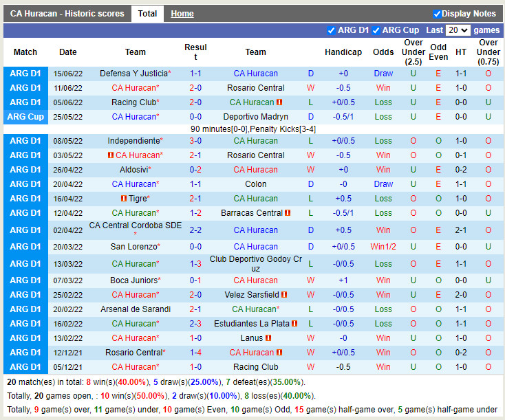
Task: Open the Deportivo Madryn team link
Action: tap(255, 117)
